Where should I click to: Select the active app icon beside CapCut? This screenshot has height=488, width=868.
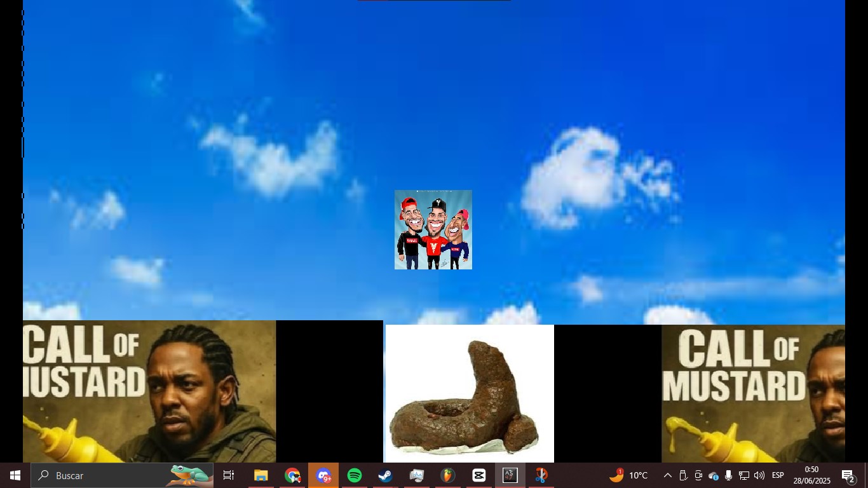pyautogui.click(x=510, y=475)
